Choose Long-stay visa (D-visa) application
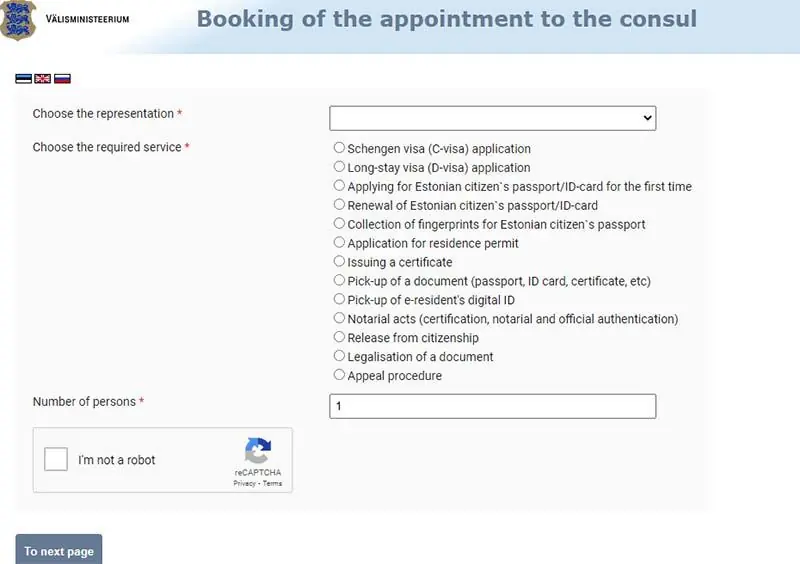The image size is (800, 564). pos(339,167)
